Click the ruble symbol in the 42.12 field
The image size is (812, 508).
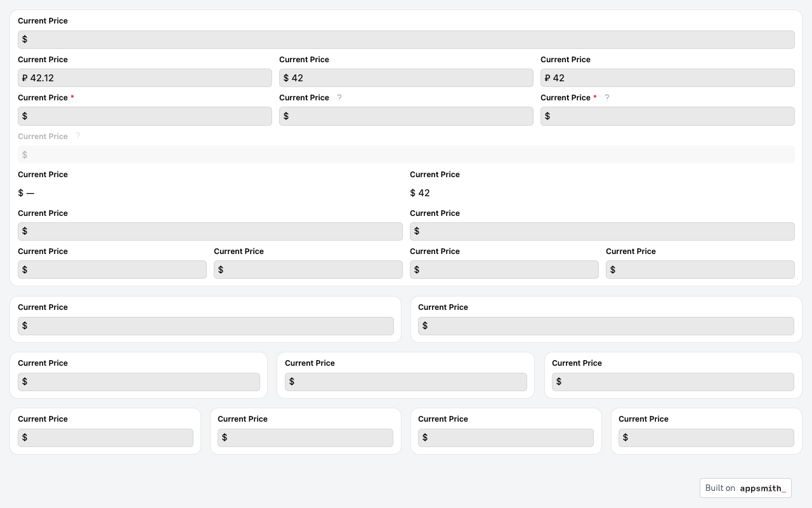pos(25,78)
